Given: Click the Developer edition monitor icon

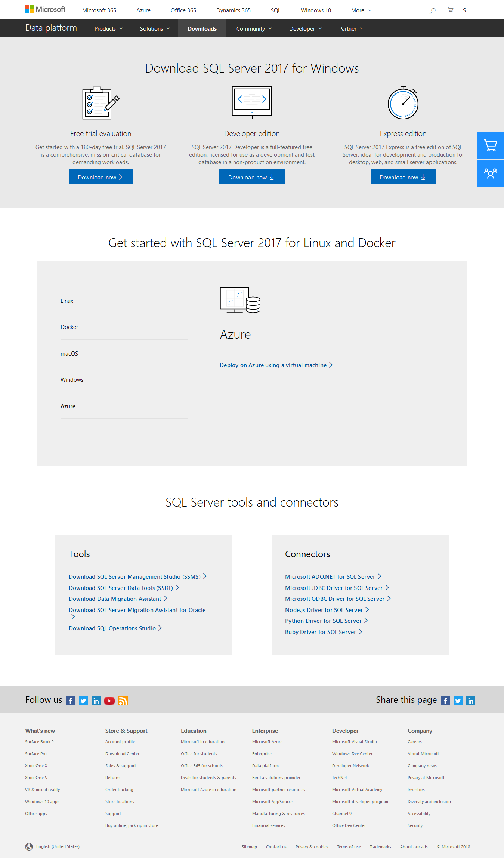Looking at the screenshot, I should tap(252, 103).
